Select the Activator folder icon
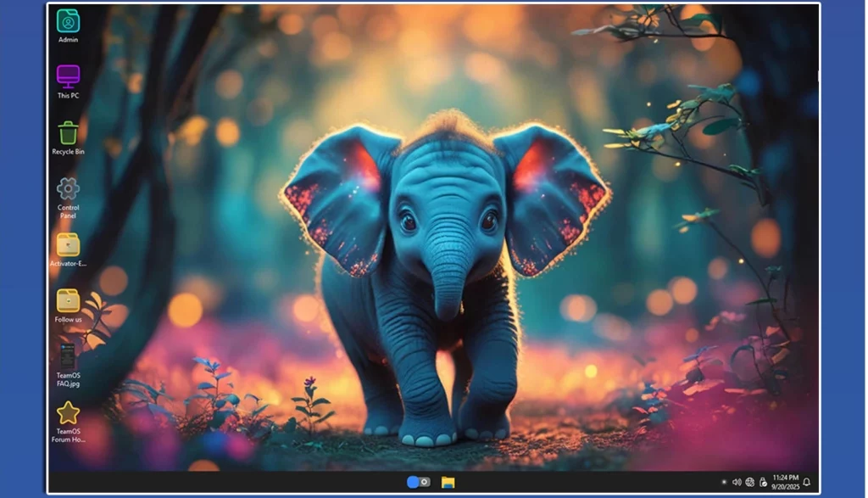Screen dimensions: 868x498 pyautogui.click(x=68, y=245)
